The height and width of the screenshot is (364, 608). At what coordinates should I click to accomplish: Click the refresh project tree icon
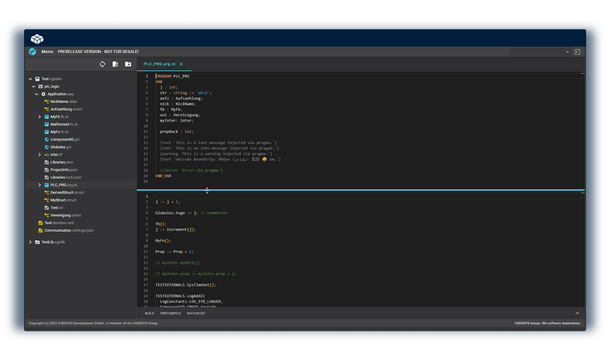click(x=102, y=64)
